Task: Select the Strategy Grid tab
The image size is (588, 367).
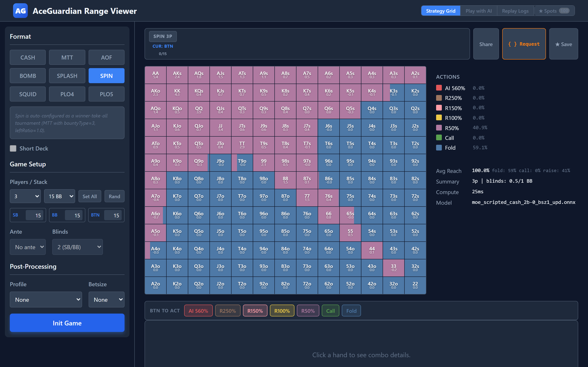Action: click(441, 11)
